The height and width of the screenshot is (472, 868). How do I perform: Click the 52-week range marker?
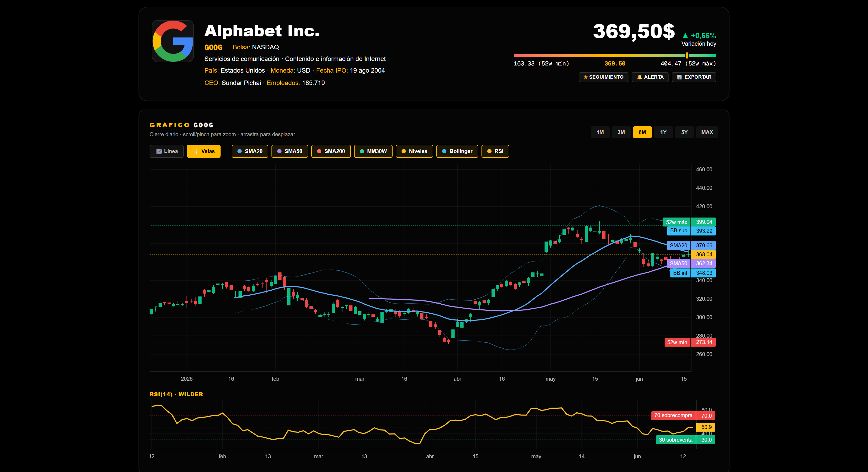click(687, 55)
